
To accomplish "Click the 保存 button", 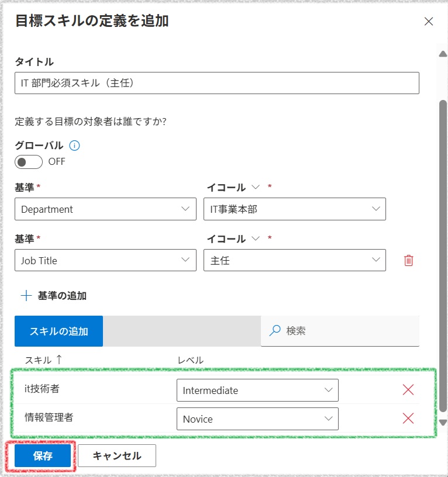I will tap(43, 455).
